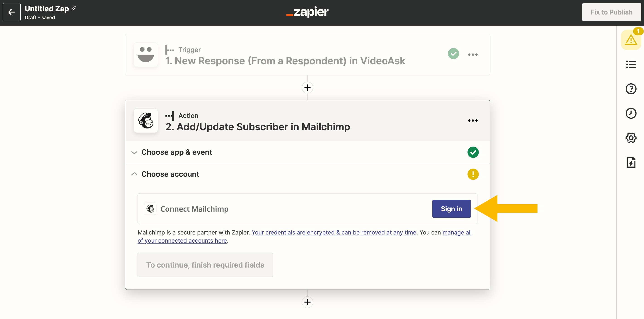This screenshot has height=319, width=644.
Task: Add a new step below the action
Action: (307, 302)
